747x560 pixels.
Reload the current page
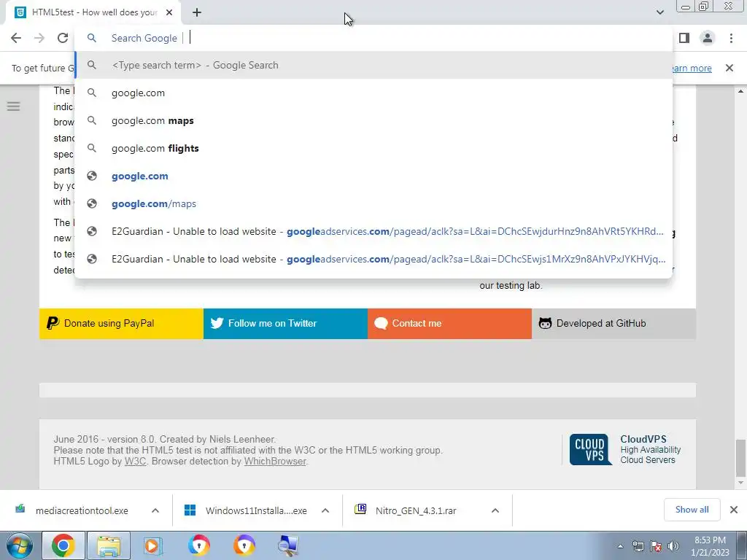pyautogui.click(x=63, y=38)
